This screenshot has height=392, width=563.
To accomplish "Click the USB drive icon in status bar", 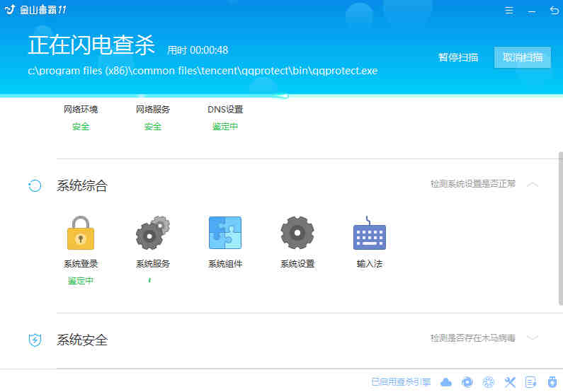I will tap(552, 382).
